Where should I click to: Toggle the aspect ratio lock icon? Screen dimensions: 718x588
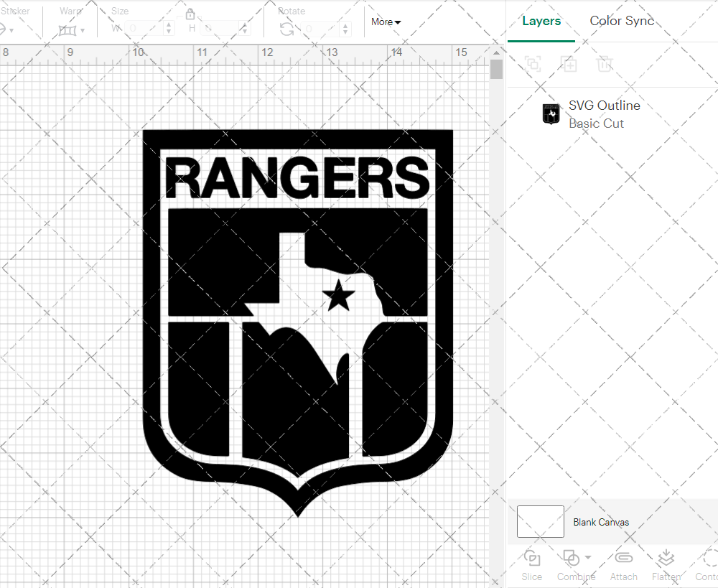[x=190, y=14]
